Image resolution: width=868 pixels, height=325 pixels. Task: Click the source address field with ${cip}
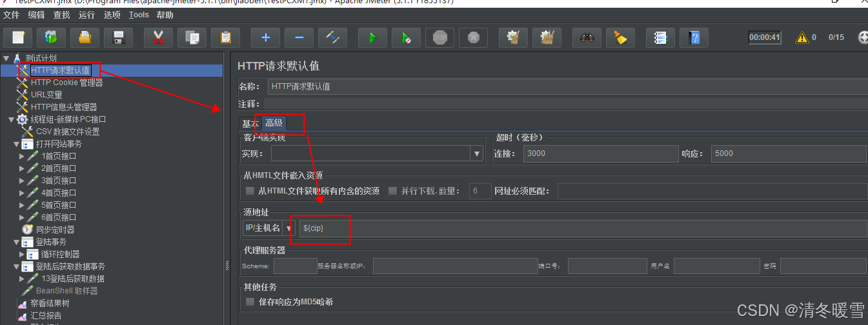tap(583, 228)
